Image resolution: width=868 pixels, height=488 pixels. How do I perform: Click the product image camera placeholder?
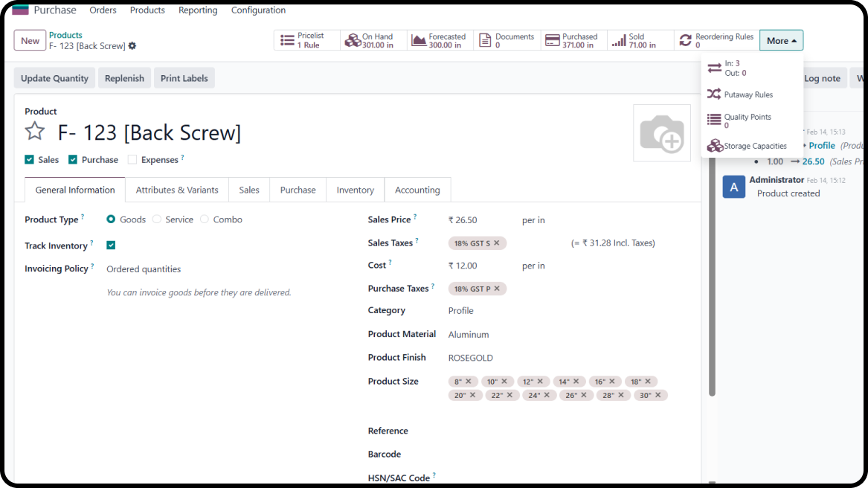(x=661, y=133)
